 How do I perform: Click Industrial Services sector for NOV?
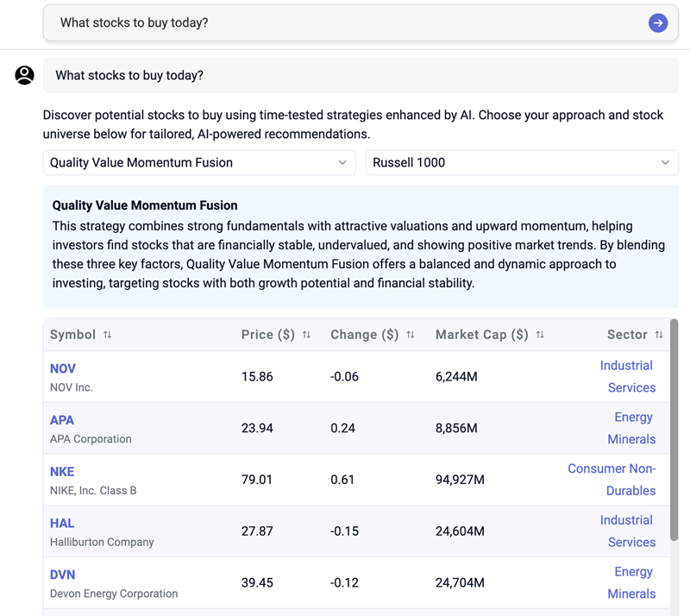(x=627, y=377)
